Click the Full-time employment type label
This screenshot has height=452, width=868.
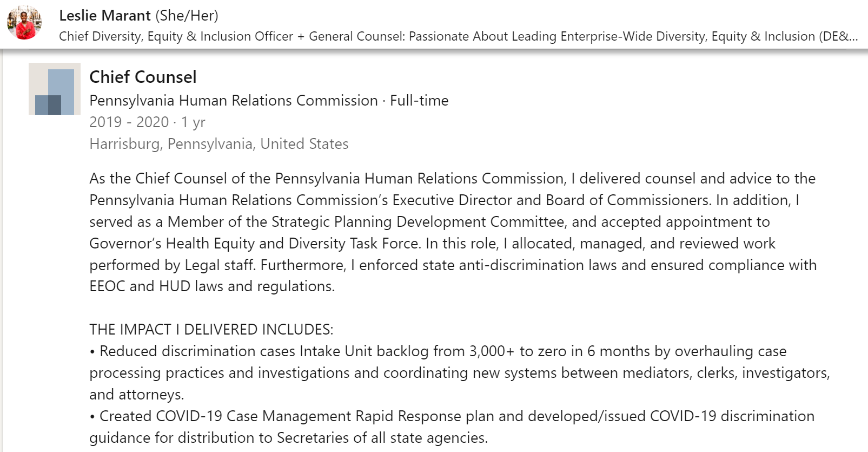coord(419,101)
